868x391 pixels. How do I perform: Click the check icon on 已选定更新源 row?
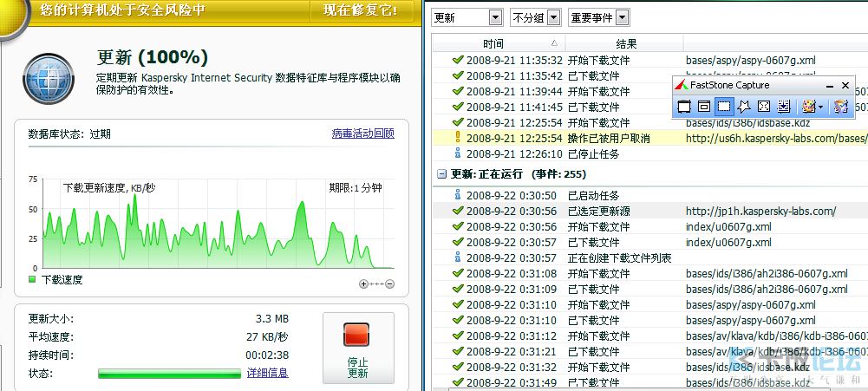coord(458,211)
